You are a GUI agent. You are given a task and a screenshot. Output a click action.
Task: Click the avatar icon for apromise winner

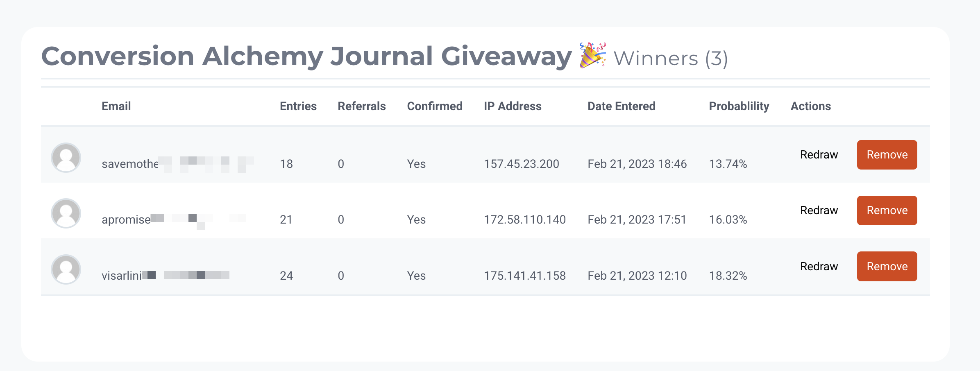coord(66,213)
